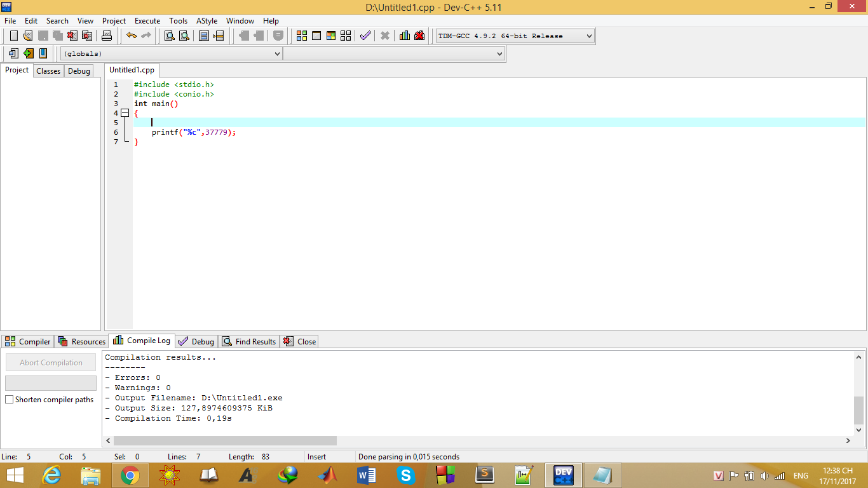Click the Compile icon with four colored squares
Viewport: 868px width, 488px height.
point(302,36)
